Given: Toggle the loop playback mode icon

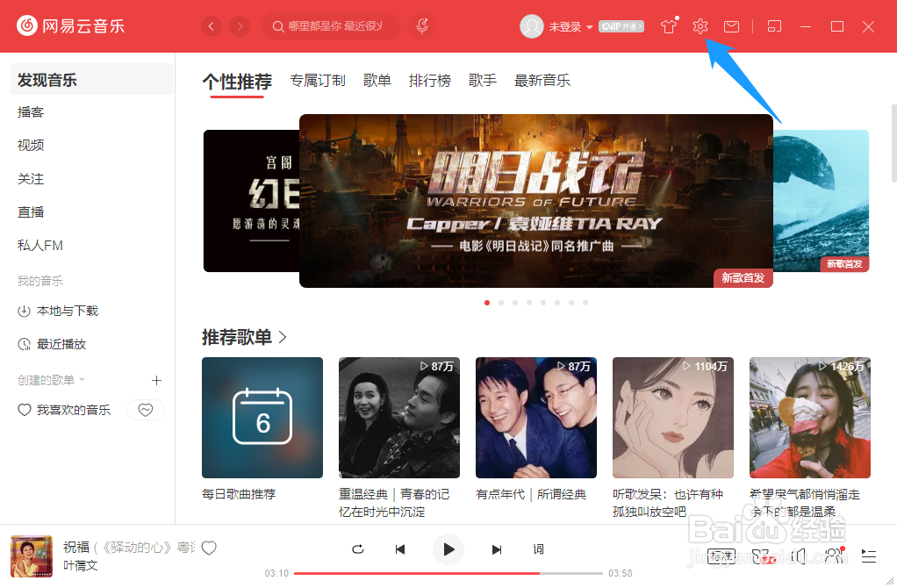Looking at the screenshot, I should pos(357,549).
